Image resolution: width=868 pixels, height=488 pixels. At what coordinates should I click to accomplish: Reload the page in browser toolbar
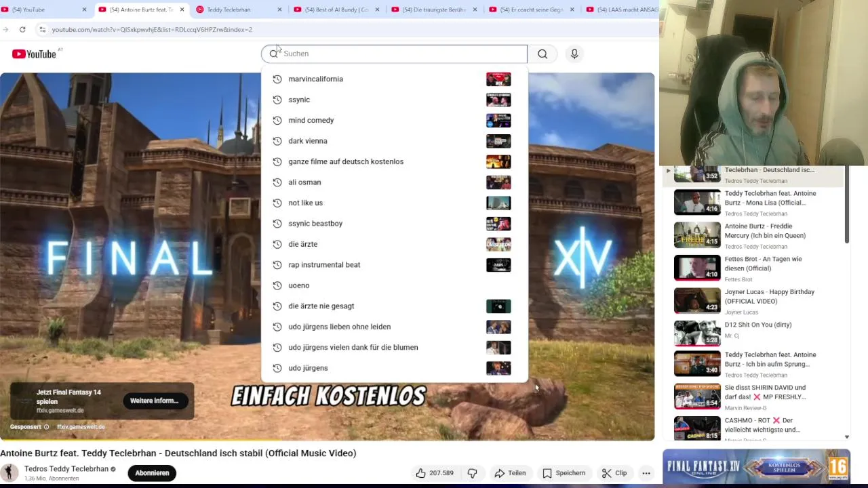22,29
